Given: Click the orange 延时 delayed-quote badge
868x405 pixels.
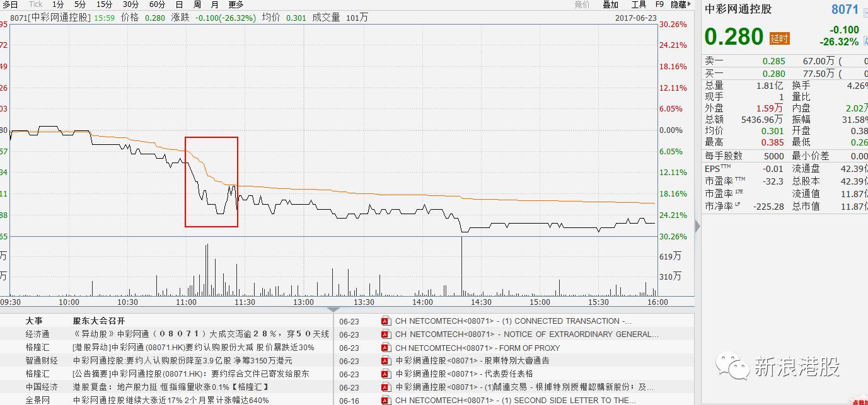Looking at the screenshot, I should [x=779, y=38].
